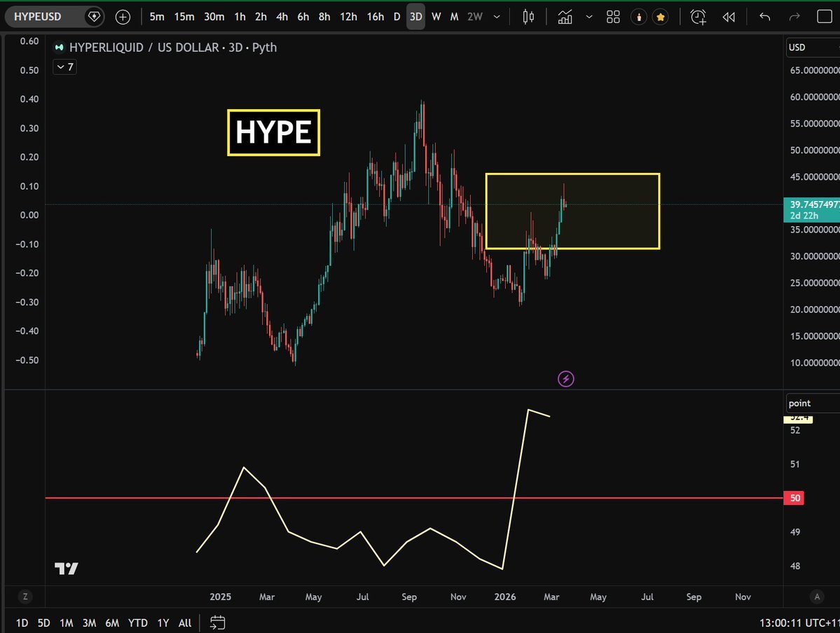Toggle auto-scale via the A button
Image resolution: width=840 pixels, height=633 pixels.
[x=817, y=597]
